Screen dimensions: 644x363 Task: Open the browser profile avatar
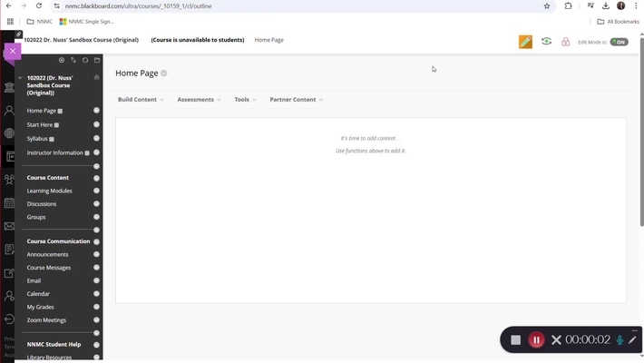click(x=620, y=6)
